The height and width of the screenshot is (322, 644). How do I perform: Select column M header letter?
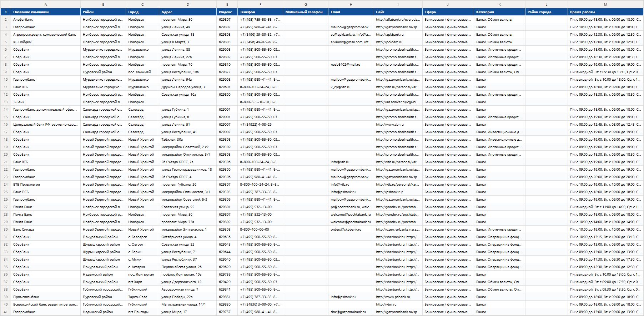605,4
